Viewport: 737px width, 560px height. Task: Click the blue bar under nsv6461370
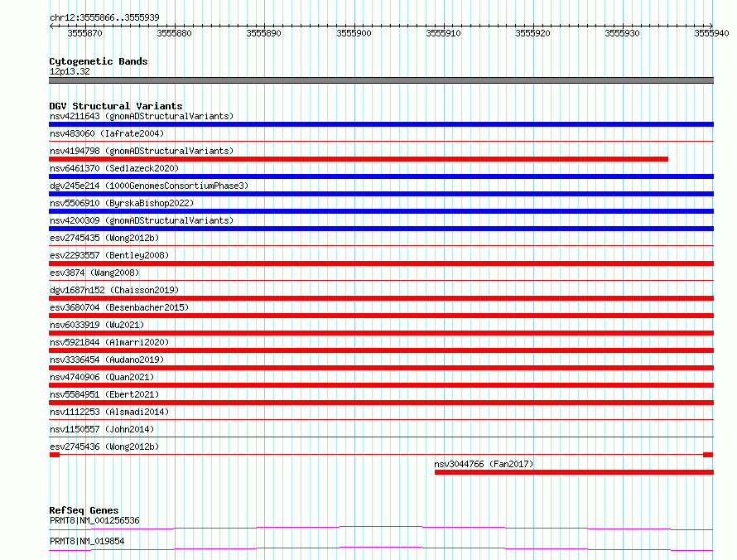(x=381, y=176)
